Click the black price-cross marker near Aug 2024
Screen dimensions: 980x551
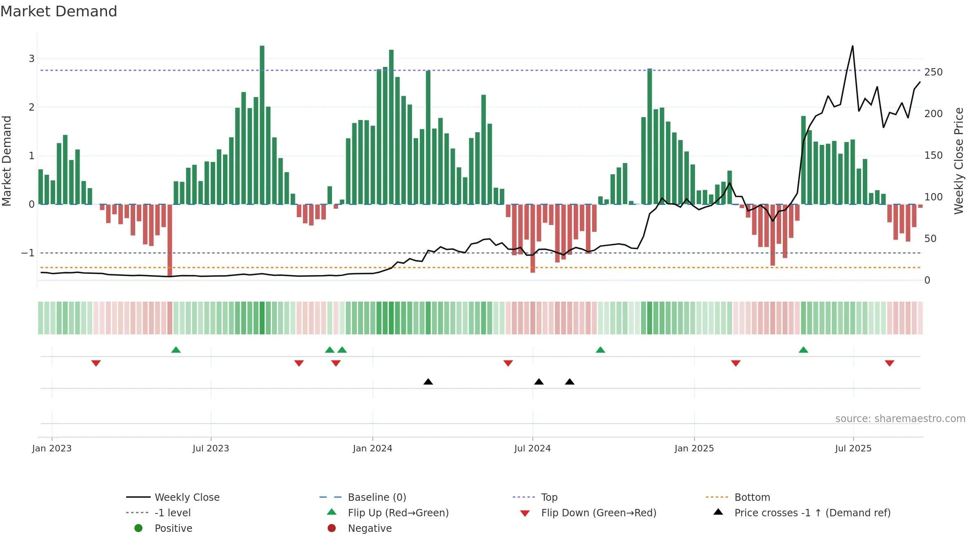pyautogui.click(x=570, y=382)
